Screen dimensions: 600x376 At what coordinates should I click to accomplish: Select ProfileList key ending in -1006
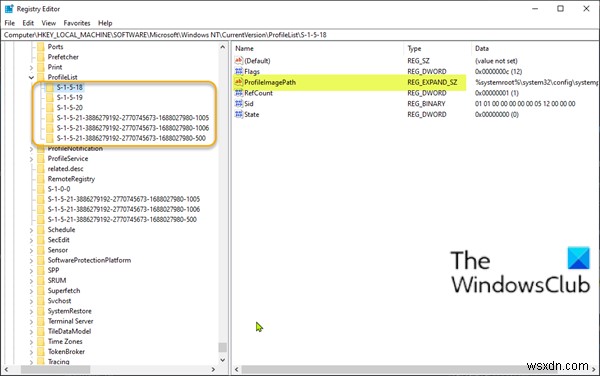tap(133, 128)
